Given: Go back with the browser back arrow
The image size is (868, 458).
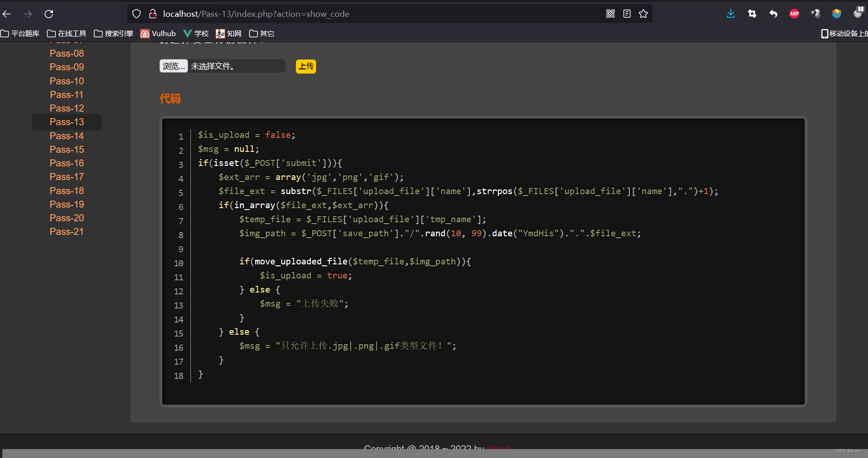Looking at the screenshot, I should click(7, 14).
